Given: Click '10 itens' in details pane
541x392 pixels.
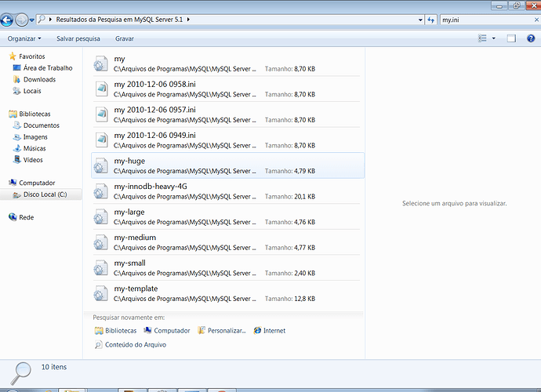Looking at the screenshot, I should 54,367.
